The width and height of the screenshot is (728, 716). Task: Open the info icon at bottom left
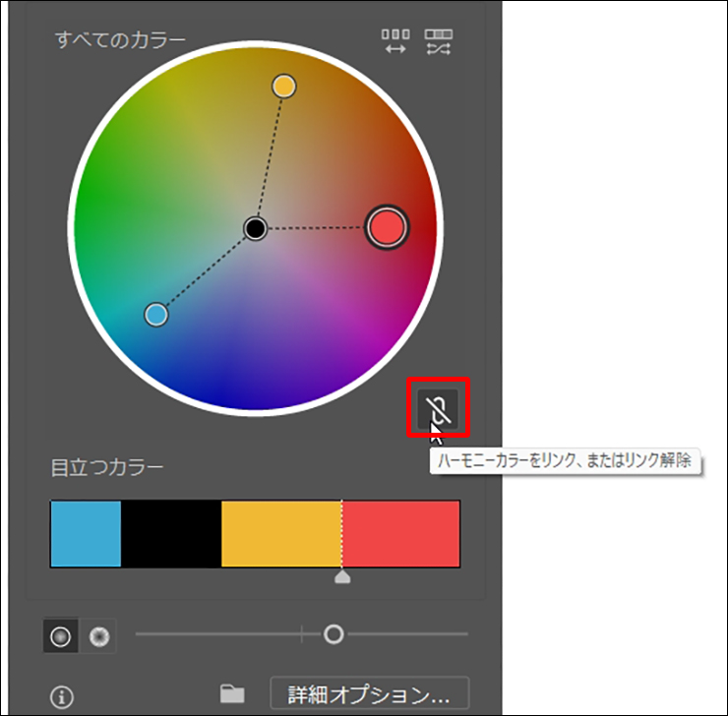(61, 697)
